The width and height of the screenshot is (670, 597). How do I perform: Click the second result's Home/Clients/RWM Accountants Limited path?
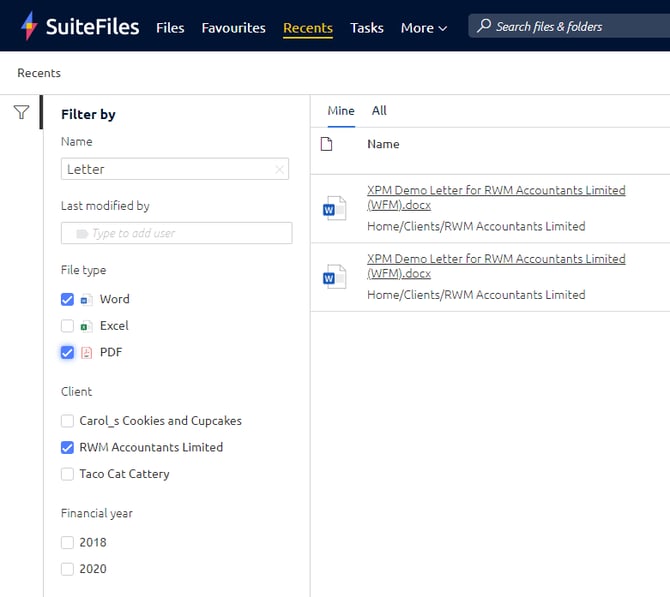476,294
